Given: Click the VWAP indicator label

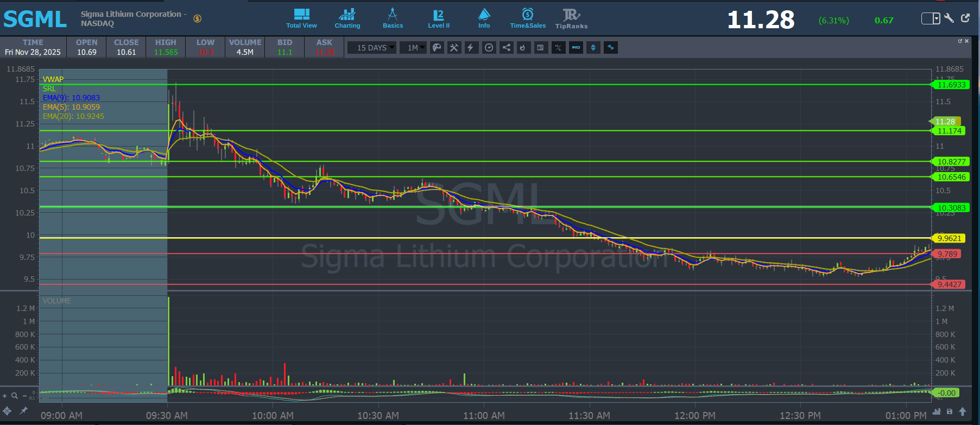Looking at the screenshot, I should 53,79.
